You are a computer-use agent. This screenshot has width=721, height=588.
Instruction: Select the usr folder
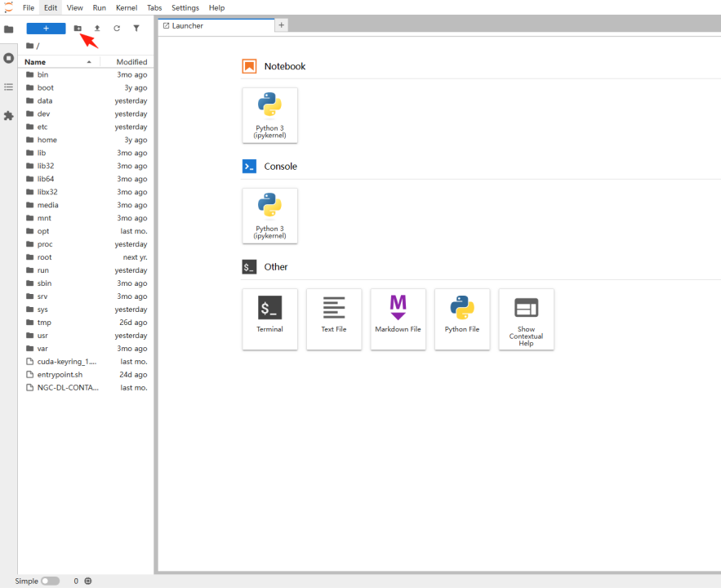86,336
